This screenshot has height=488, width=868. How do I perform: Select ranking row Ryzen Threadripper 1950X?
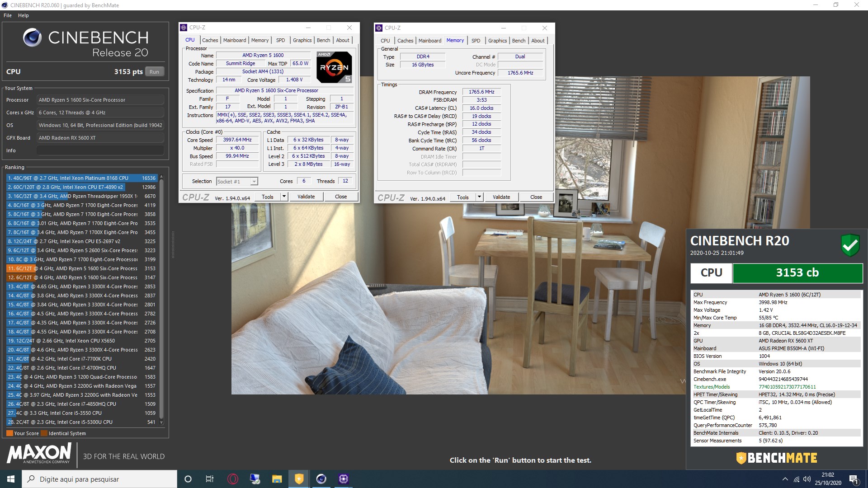pos(81,196)
